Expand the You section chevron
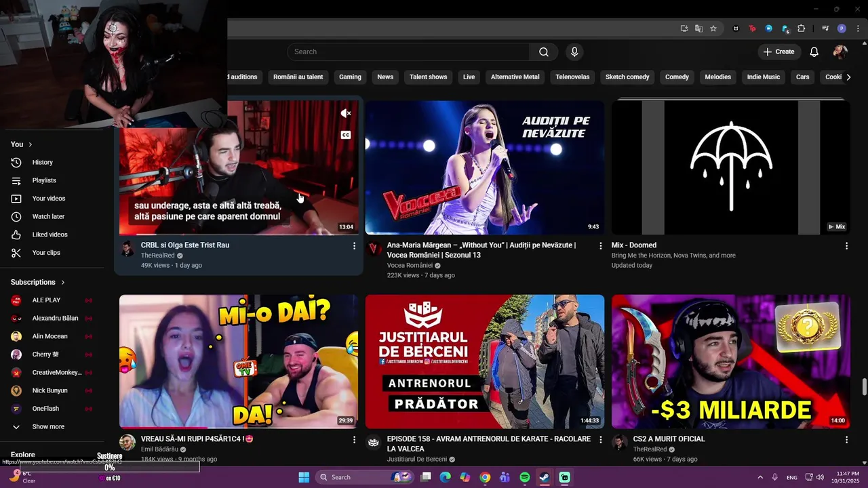 tap(30, 144)
